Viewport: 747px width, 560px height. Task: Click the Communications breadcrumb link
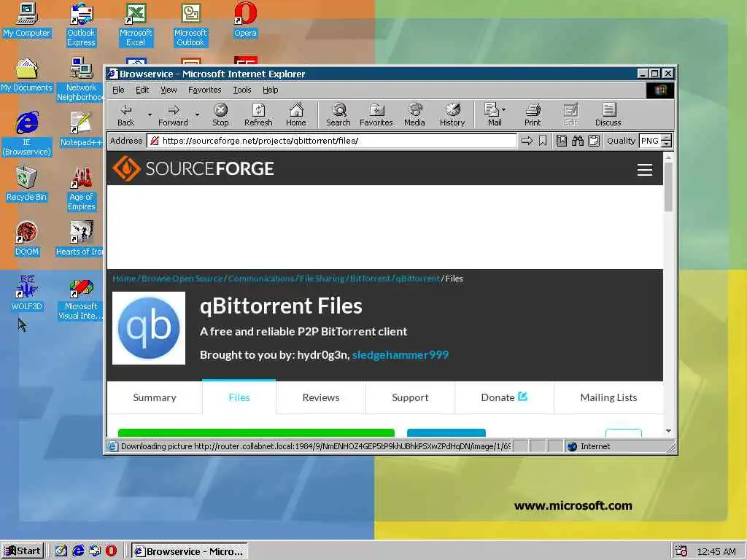261,279
